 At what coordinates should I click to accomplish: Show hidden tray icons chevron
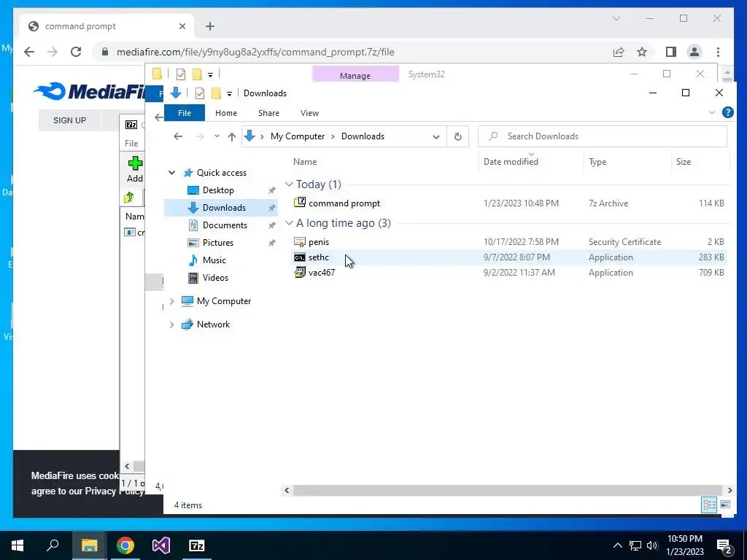(617, 545)
